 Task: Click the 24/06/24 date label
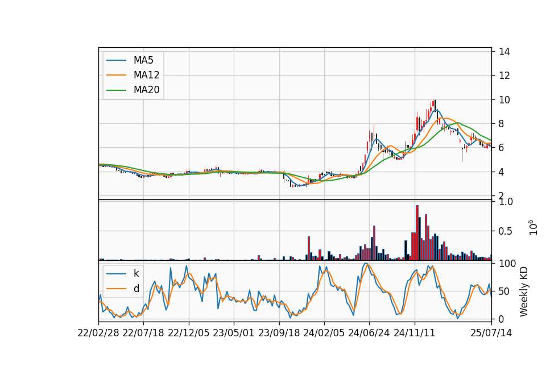coord(369,333)
